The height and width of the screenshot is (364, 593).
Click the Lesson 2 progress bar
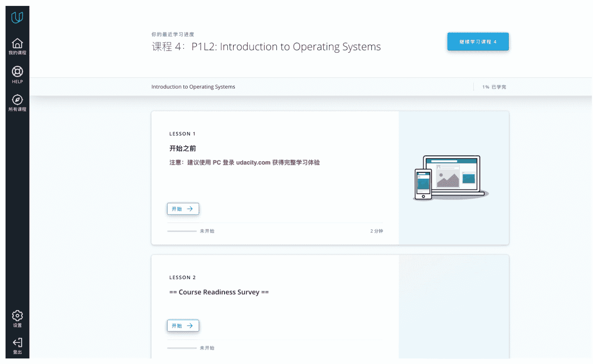182,348
